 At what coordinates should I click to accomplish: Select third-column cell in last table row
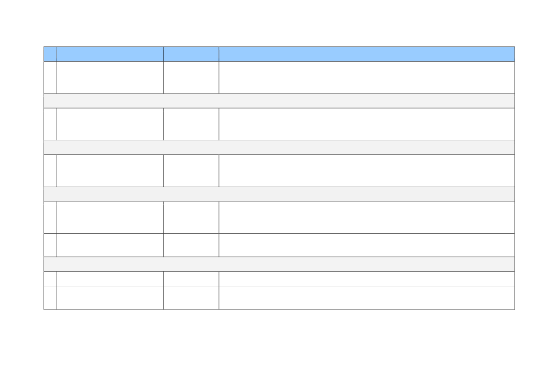(x=191, y=298)
